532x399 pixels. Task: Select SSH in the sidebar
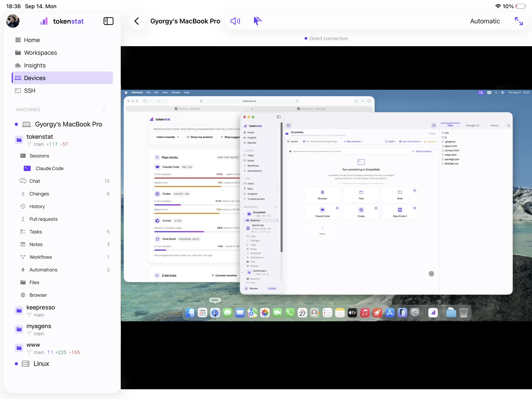tap(62, 91)
